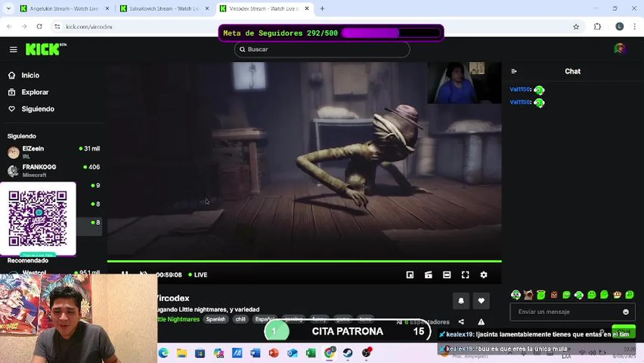Bookmark this page with star icon
This screenshot has width=644, height=363.
click(576, 27)
